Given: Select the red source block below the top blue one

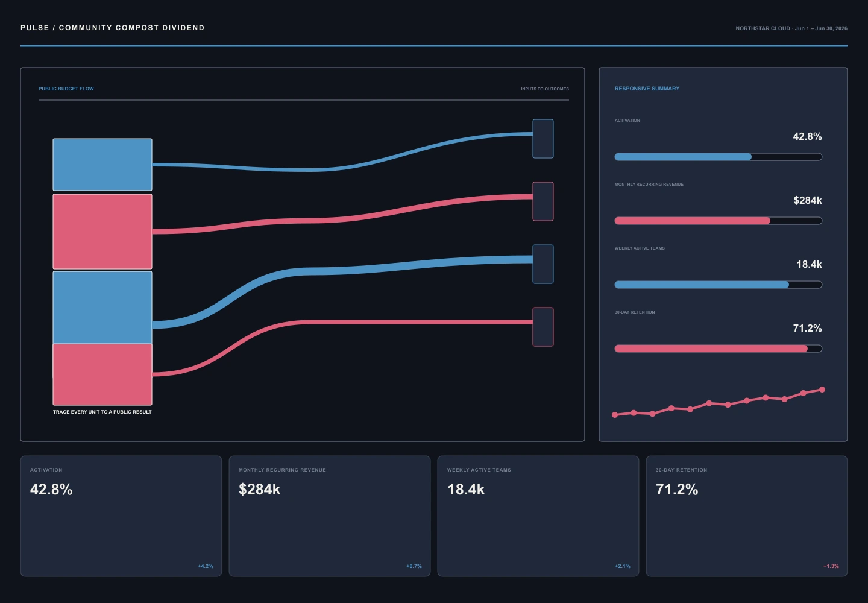Looking at the screenshot, I should point(102,232).
